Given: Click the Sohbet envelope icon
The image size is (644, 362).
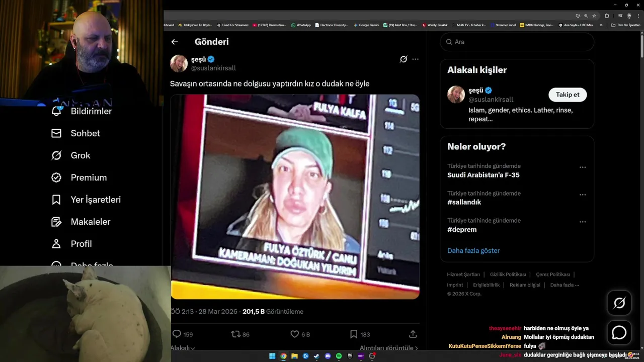Looking at the screenshot, I should tap(56, 133).
